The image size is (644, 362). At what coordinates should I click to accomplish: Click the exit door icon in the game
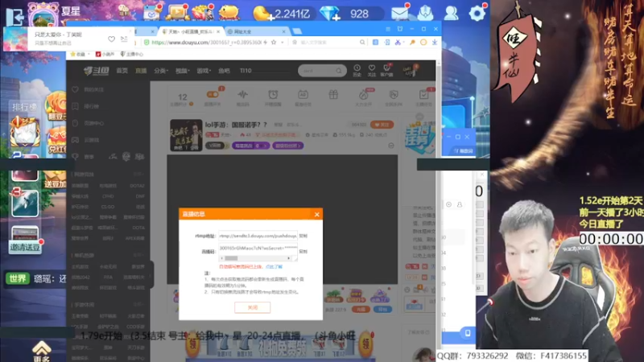tap(14, 17)
